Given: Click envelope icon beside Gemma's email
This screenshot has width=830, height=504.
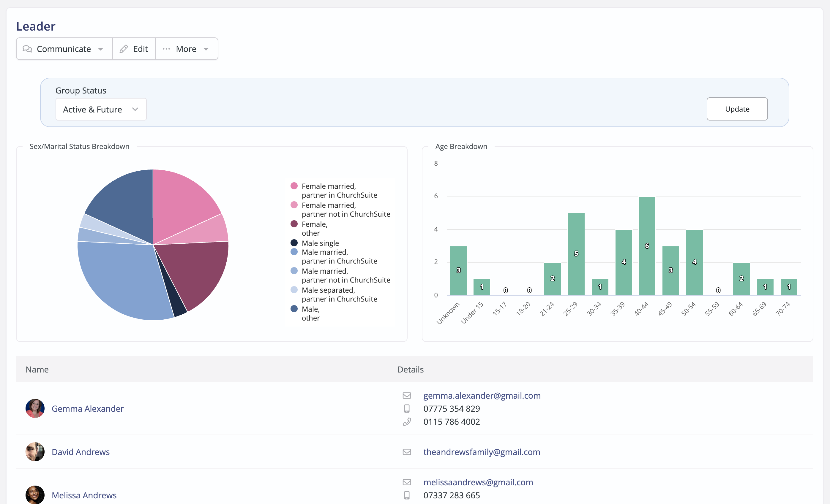Looking at the screenshot, I should (407, 396).
